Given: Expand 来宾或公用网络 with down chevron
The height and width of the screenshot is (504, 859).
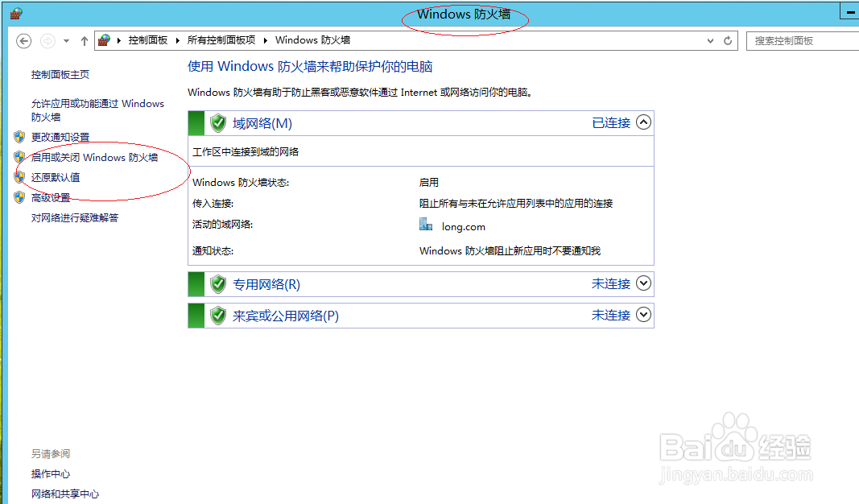Looking at the screenshot, I should click(x=644, y=315).
